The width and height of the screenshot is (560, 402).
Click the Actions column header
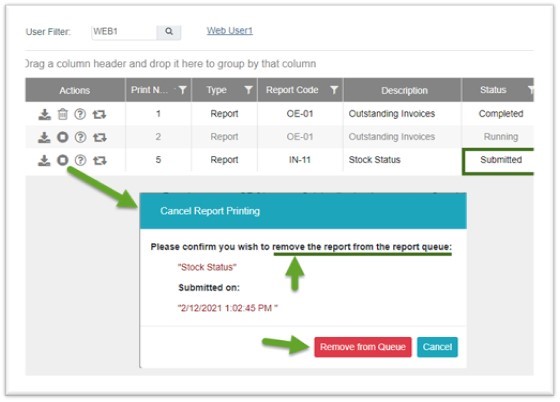point(75,90)
